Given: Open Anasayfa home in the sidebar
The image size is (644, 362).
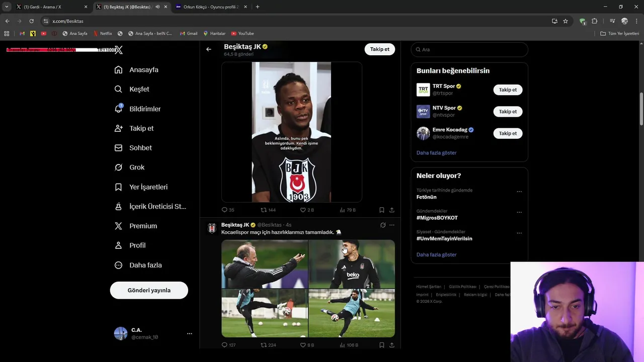Looking at the screenshot, I should (136, 70).
